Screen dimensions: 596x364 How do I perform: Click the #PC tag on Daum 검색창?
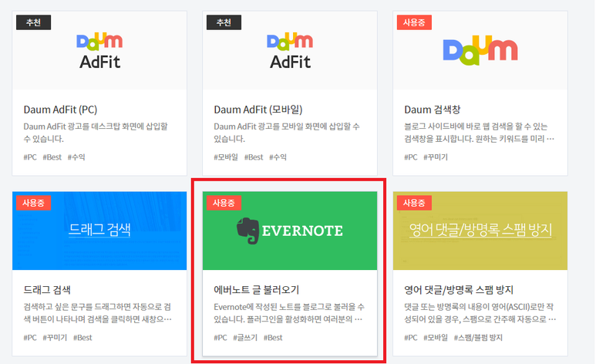(411, 157)
